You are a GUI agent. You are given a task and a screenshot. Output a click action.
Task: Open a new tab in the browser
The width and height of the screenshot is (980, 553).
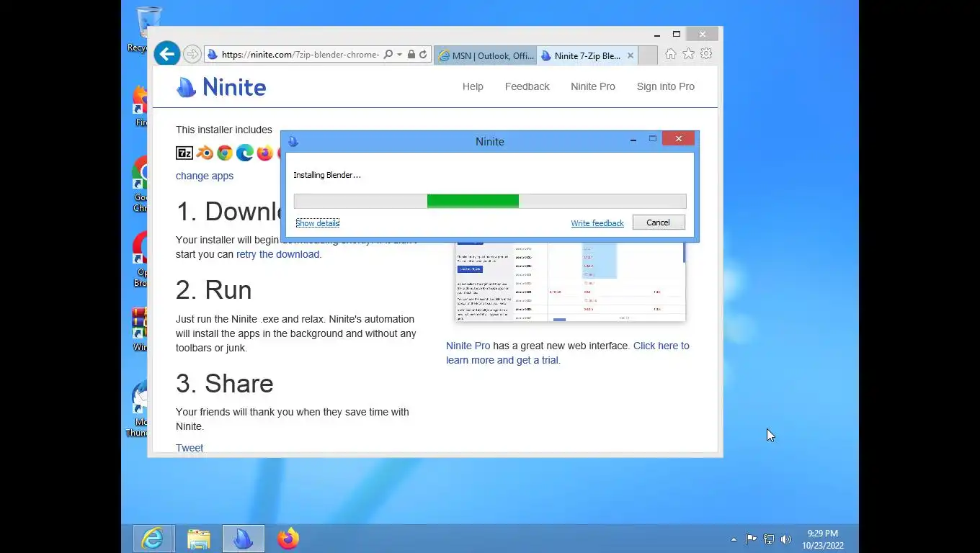(x=648, y=55)
